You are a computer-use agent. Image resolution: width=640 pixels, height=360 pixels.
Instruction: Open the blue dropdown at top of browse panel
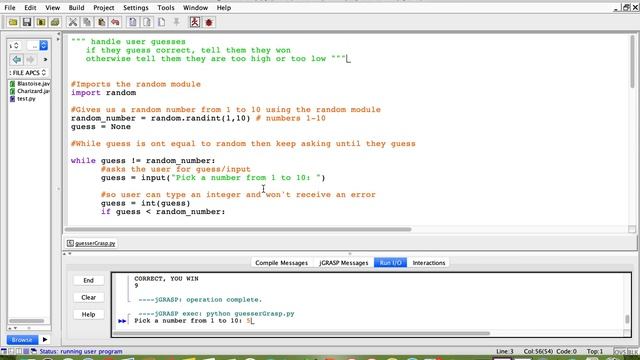(x=44, y=45)
